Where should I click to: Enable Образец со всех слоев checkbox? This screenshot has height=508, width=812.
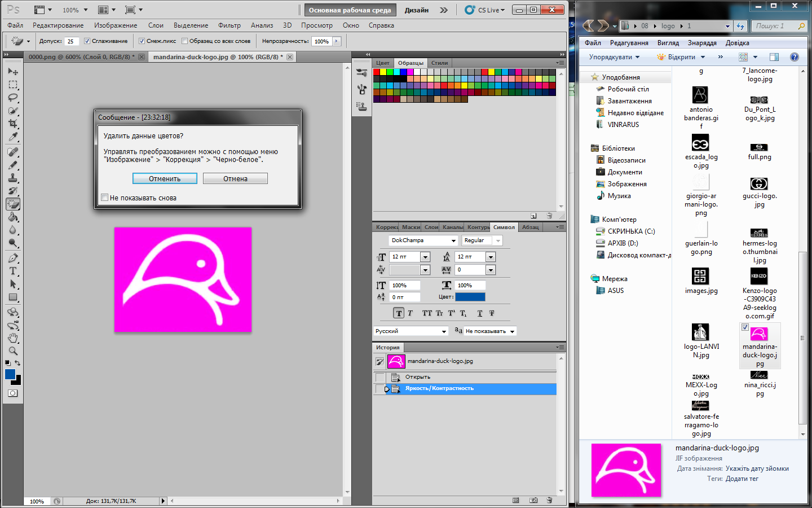click(184, 41)
